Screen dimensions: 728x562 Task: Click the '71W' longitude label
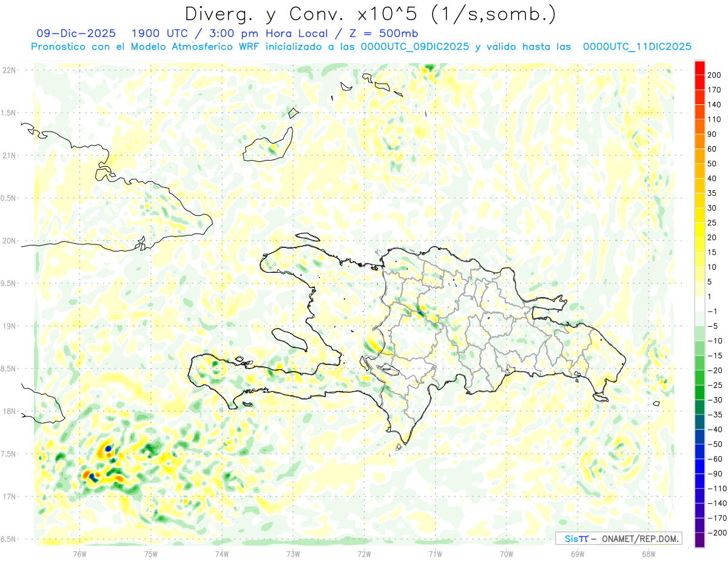click(435, 554)
